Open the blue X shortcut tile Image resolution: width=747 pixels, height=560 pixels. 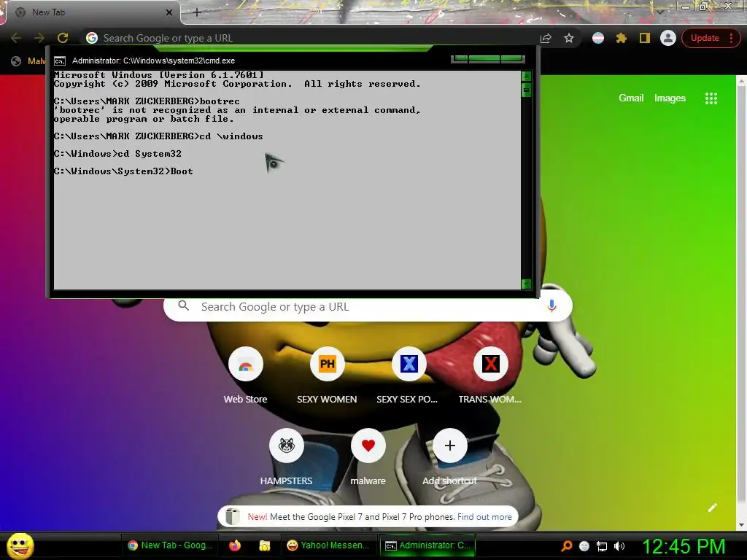pos(409,365)
